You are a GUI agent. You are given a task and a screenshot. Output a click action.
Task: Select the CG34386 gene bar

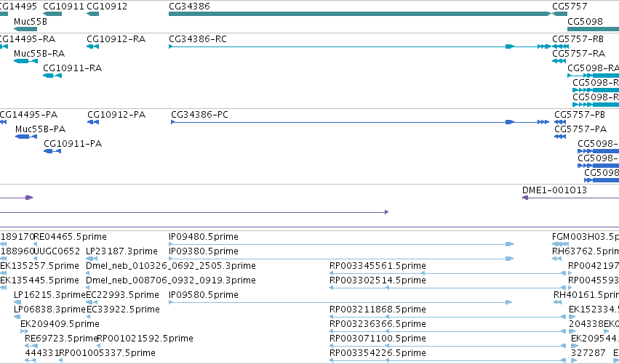point(359,14)
